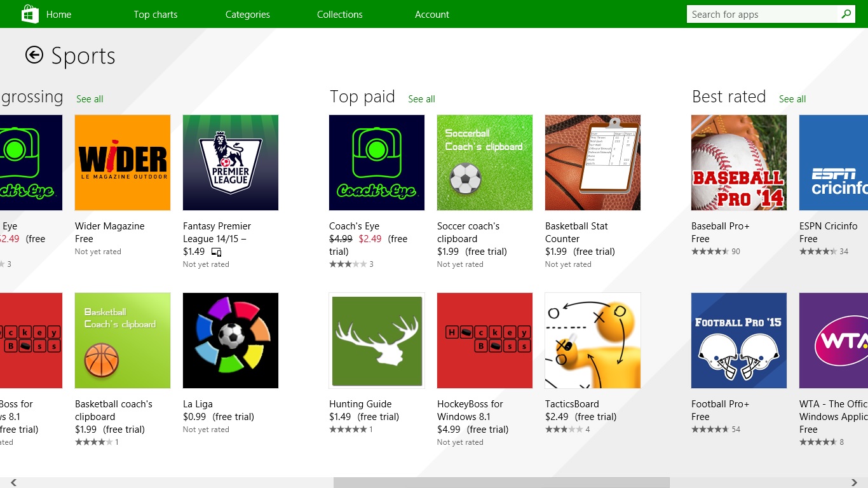
Task: Select the HockeyBoss tile under Top paid
Action: 485,341
